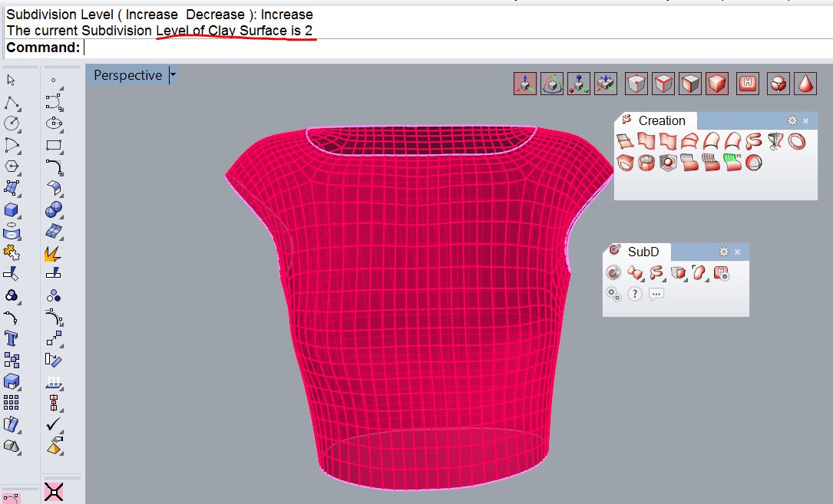Choose the Clay pipe squiggle tool in Creation
Screen dimensions: 833x504
click(753, 141)
